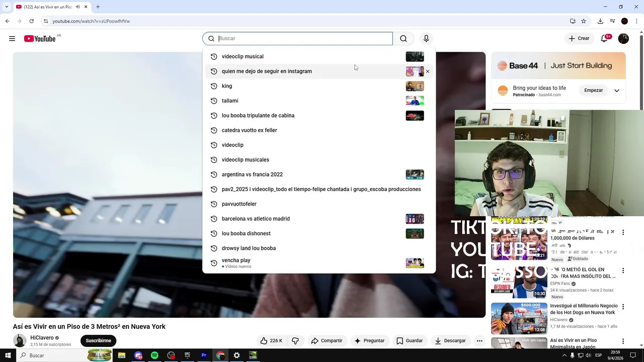Image resolution: width=644 pixels, height=362 pixels.
Task: Select suggestion 'videoclip musicales'
Action: point(319,160)
